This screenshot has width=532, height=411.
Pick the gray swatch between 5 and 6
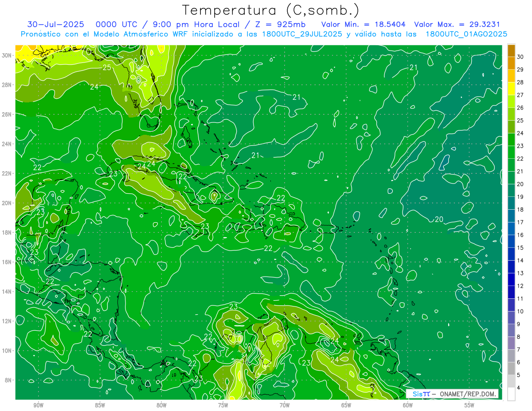[511, 369]
